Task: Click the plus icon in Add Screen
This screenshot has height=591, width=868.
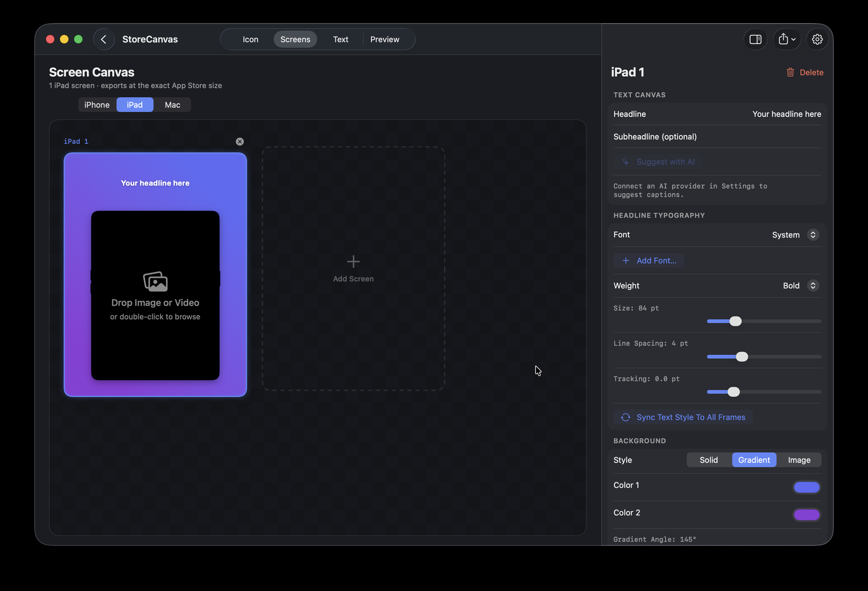Action: [x=353, y=262]
